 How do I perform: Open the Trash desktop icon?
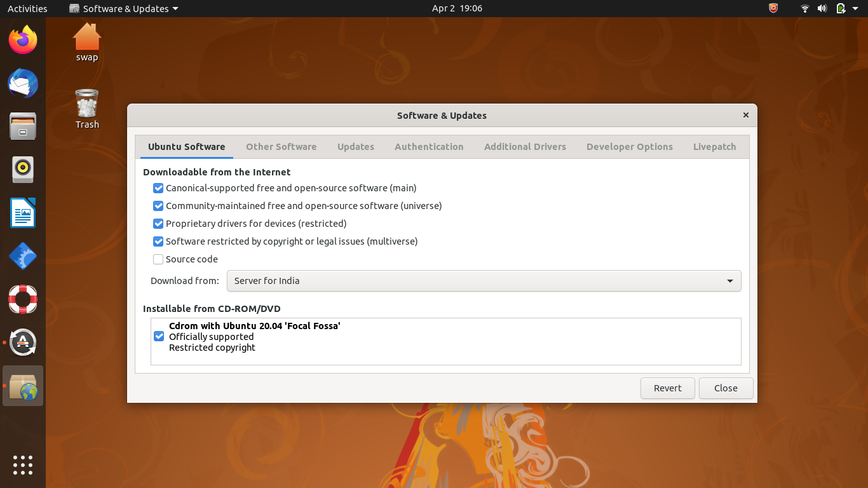click(87, 109)
